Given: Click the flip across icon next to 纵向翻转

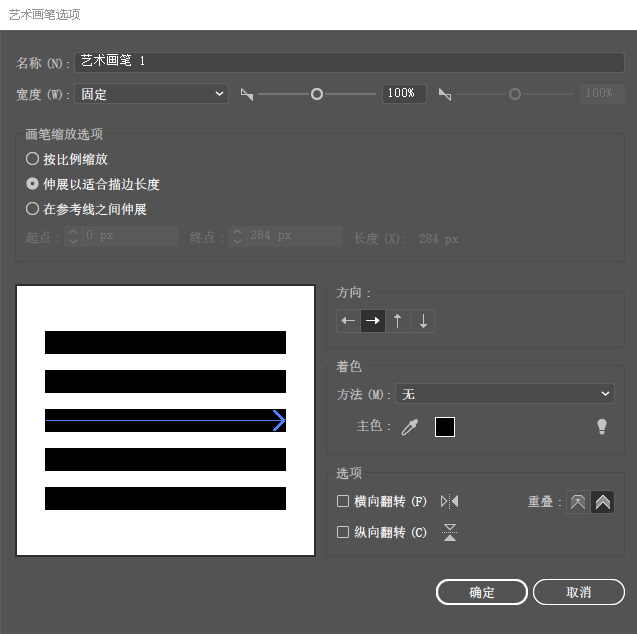Looking at the screenshot, I should point(449,532).
